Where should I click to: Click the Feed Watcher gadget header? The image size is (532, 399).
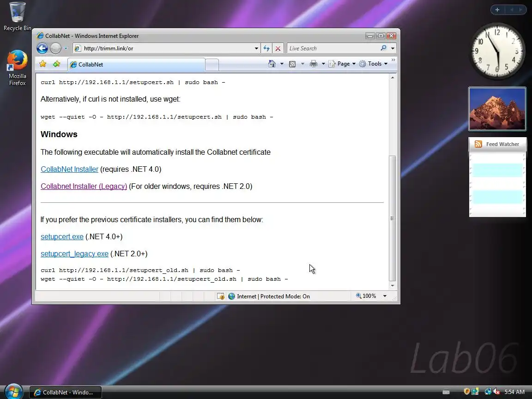497,144
